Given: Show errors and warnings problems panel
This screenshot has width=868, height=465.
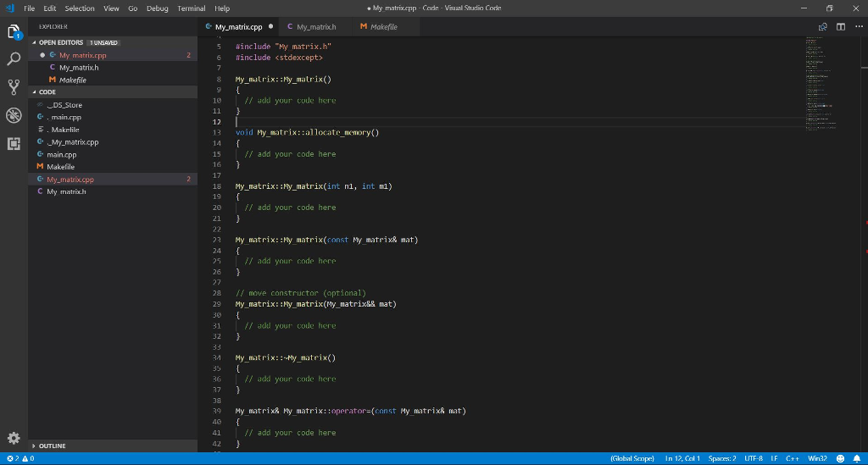Looking at the screenshot, I should pyautogui.click(x=20, y=458).
